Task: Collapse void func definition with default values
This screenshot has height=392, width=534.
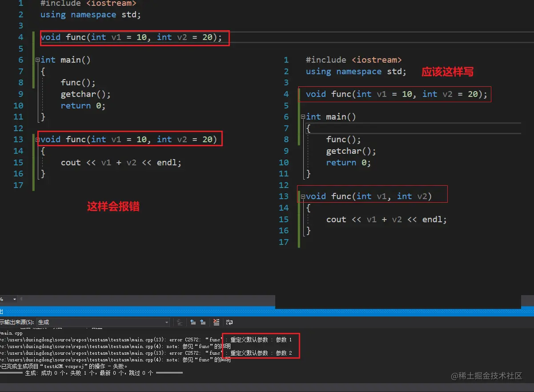Action: [37, 140]
